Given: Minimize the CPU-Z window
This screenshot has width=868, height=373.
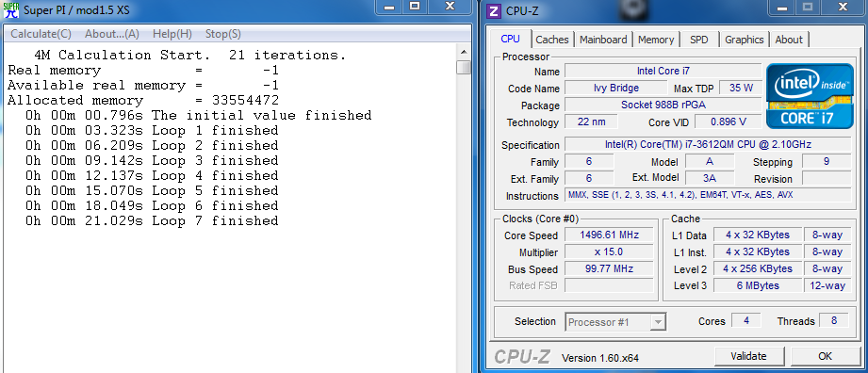Looking at the screenshot, I should pos(783,7).
